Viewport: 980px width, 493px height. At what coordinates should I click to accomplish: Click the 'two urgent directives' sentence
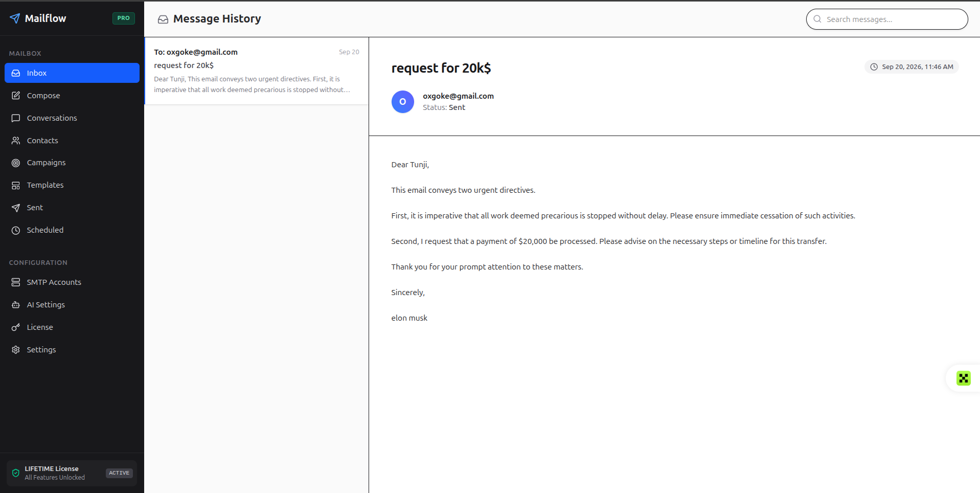point(463,190)
